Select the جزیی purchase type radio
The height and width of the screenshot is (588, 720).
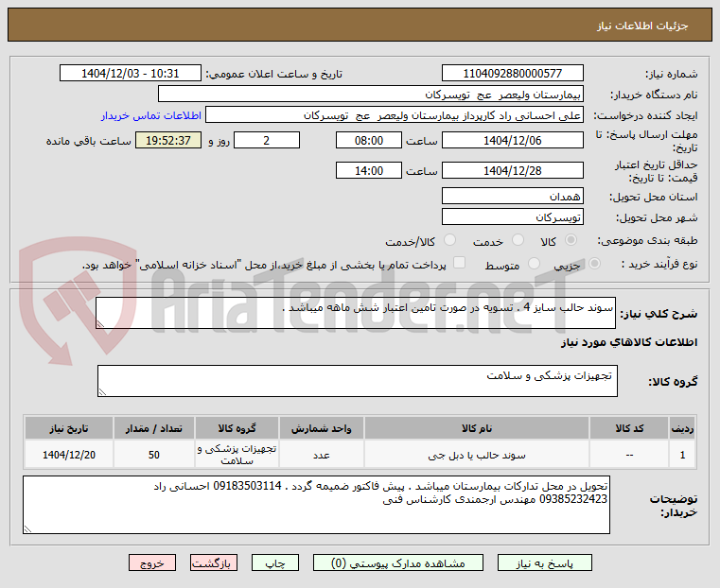click(594, 264)
